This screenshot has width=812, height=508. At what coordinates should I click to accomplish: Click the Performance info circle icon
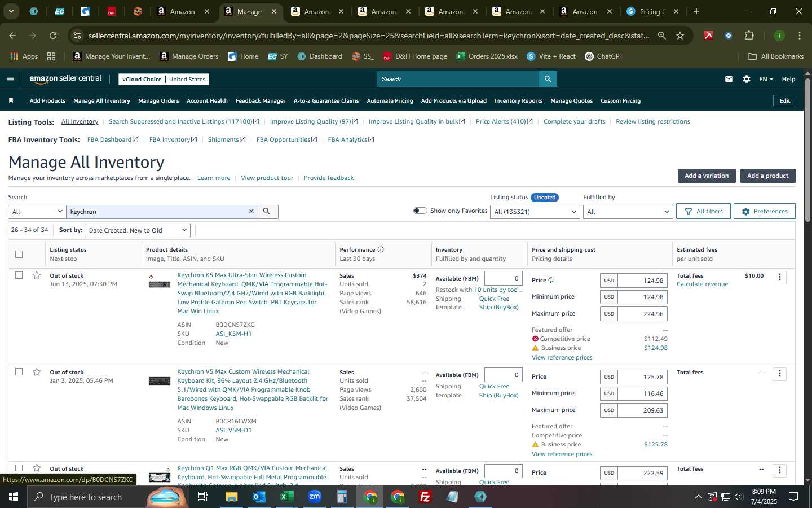click(381, 249)
